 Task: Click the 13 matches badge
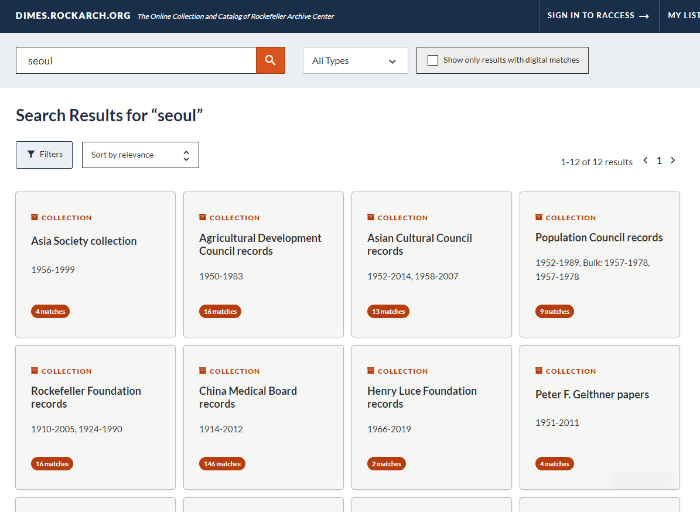(388, 311)
